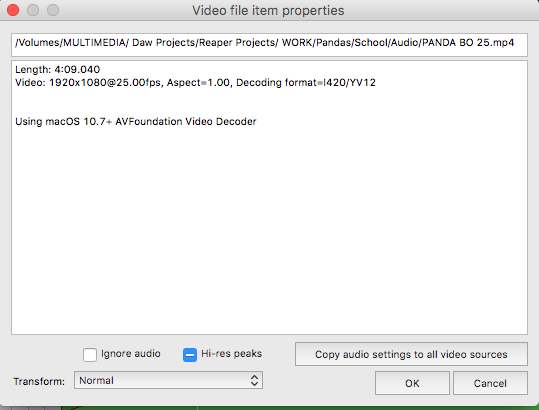Screen dimensions: 539x410
Task: Dismiss dialog with the Cancel button
Action: coord(490,383)
